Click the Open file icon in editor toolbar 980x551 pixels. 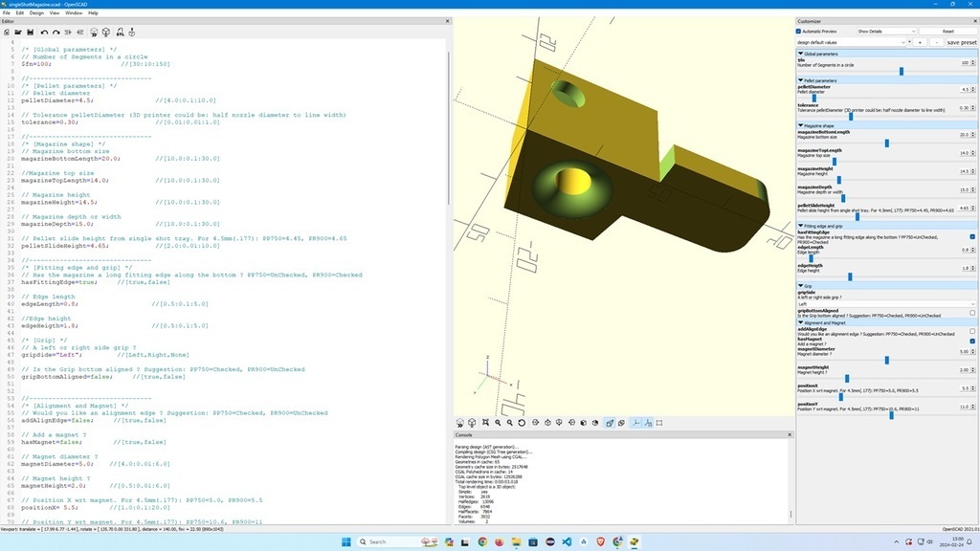coord(18,32)
